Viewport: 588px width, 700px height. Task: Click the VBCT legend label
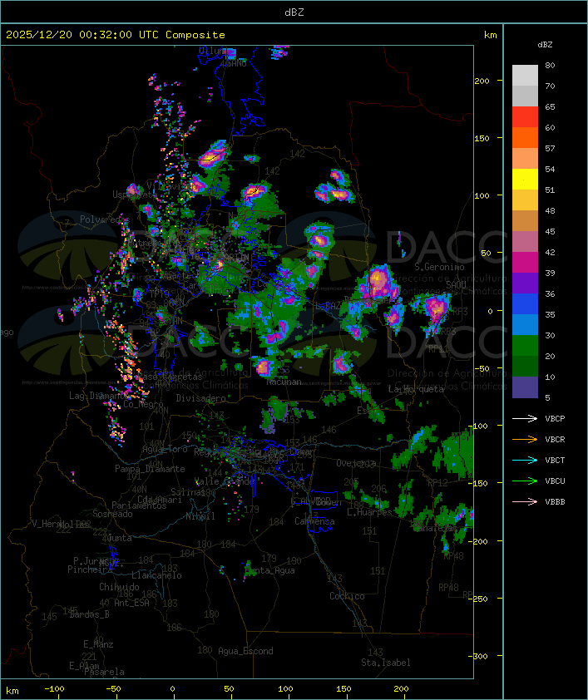pos(555,461)
